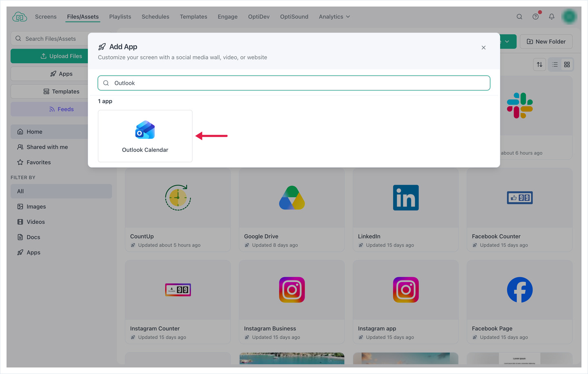Open the user profile avatar

[x=569, y=17]
